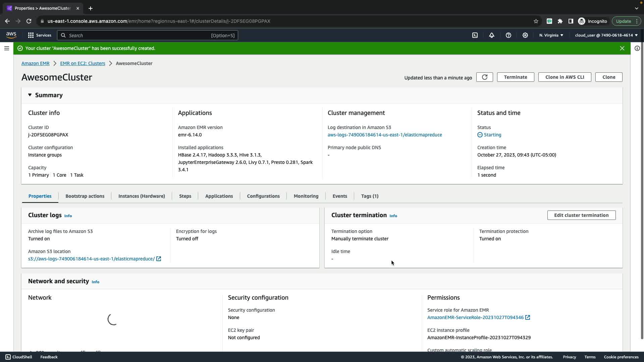Open AmazonEMR-ServiceRole link
This screenshot has width=644, height=362.
point(475,317)
